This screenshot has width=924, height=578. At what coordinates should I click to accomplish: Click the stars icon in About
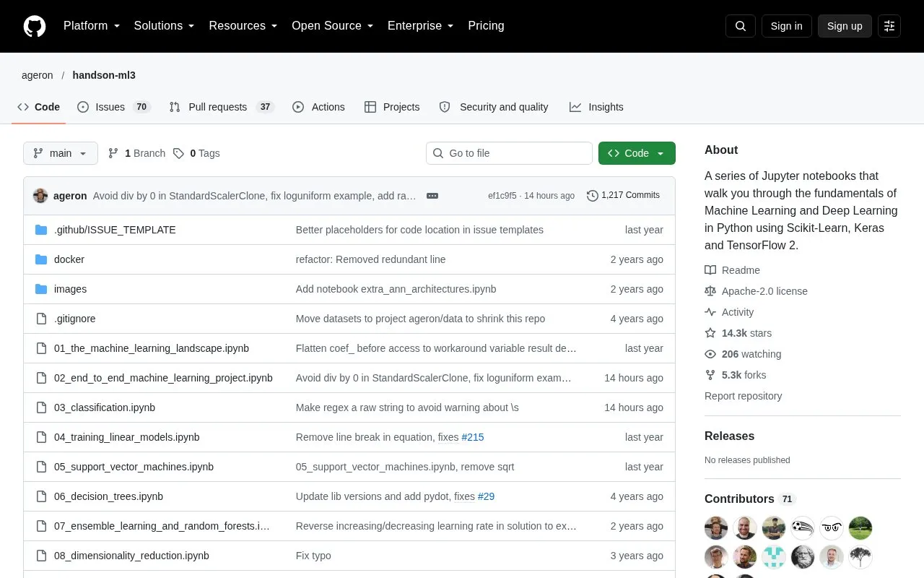[710, 333]
